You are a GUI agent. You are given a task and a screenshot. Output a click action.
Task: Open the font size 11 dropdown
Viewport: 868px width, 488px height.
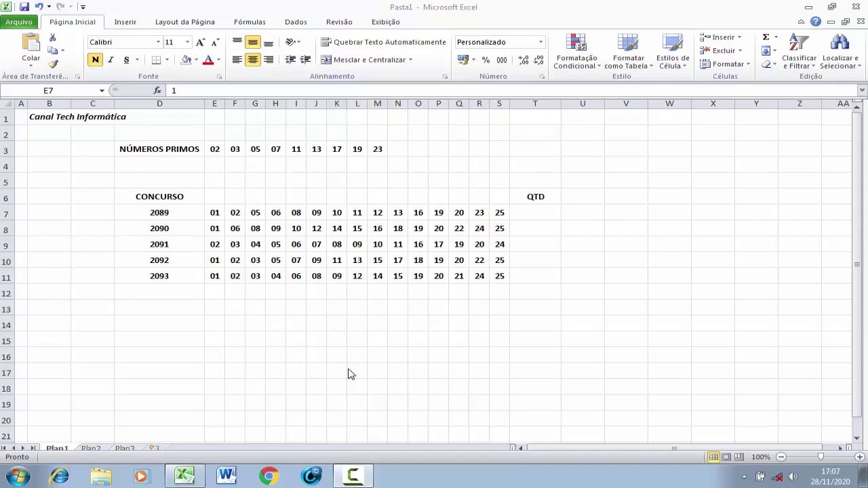(x=188, y=42)
